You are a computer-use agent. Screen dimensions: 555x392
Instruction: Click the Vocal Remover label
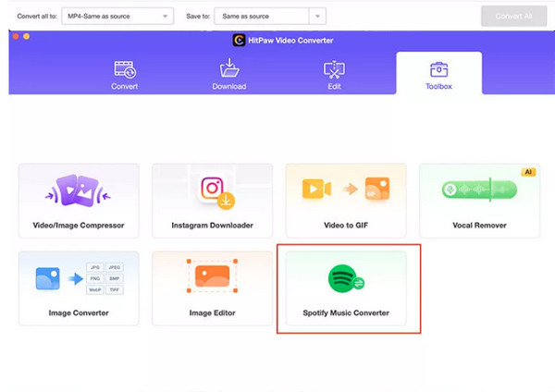point(479,226)
